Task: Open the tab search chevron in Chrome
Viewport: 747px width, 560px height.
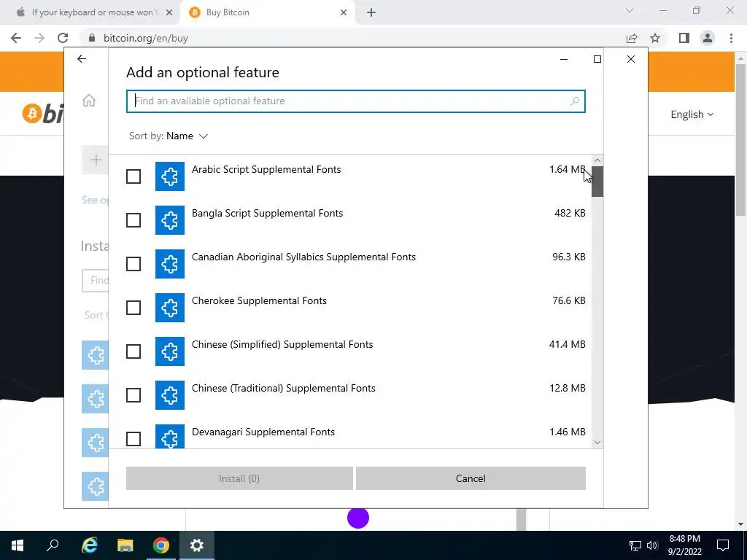Action: [630, 10]
